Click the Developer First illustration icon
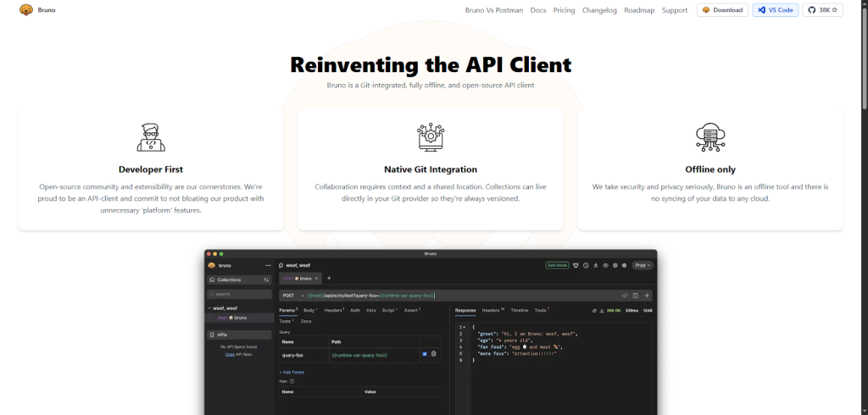Viewport: 868px width, 415px height. click(151, 136)
